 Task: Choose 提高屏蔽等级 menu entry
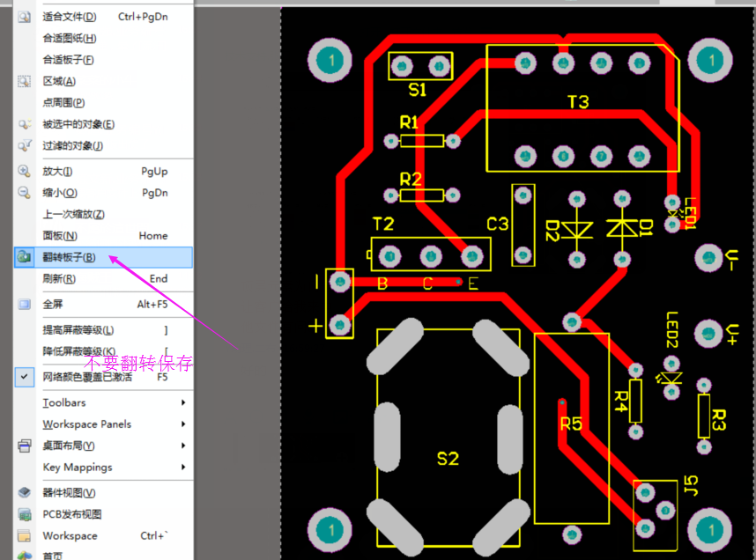click(78, 329)
